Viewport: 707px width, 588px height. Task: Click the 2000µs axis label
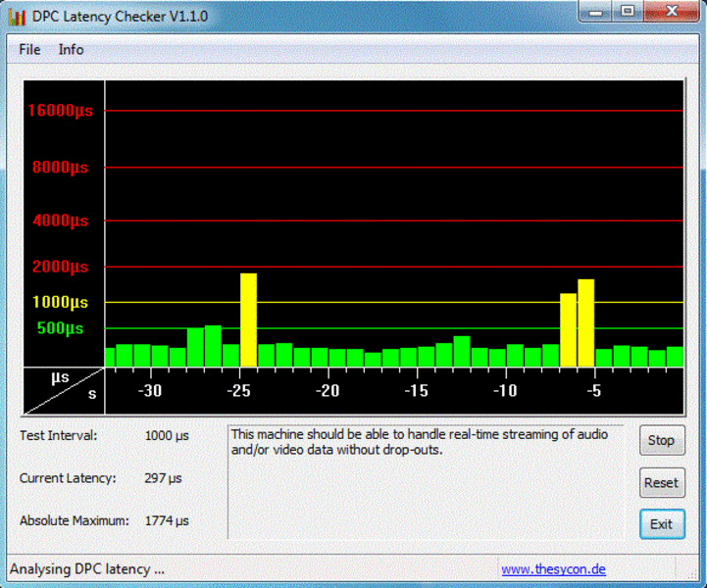point(60,267)
